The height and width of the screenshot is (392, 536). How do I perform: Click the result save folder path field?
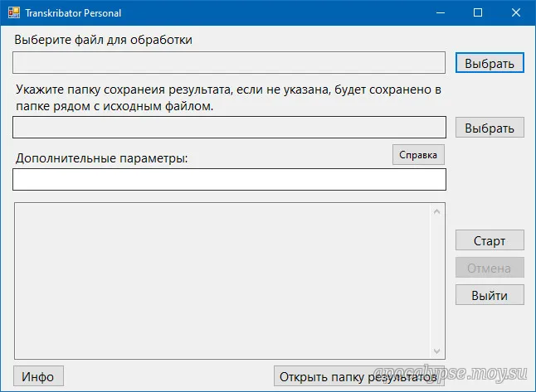pyautogui.click(x=229, y=128)
